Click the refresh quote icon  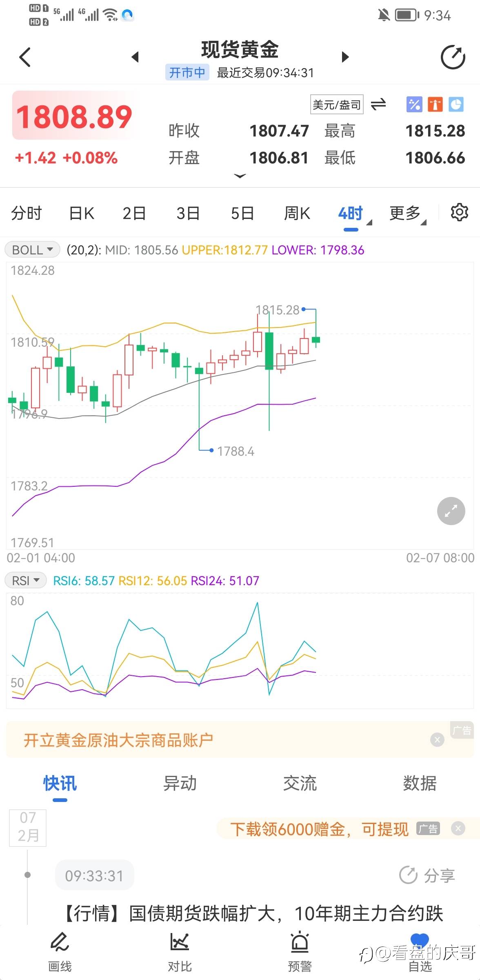pos(453,57)
